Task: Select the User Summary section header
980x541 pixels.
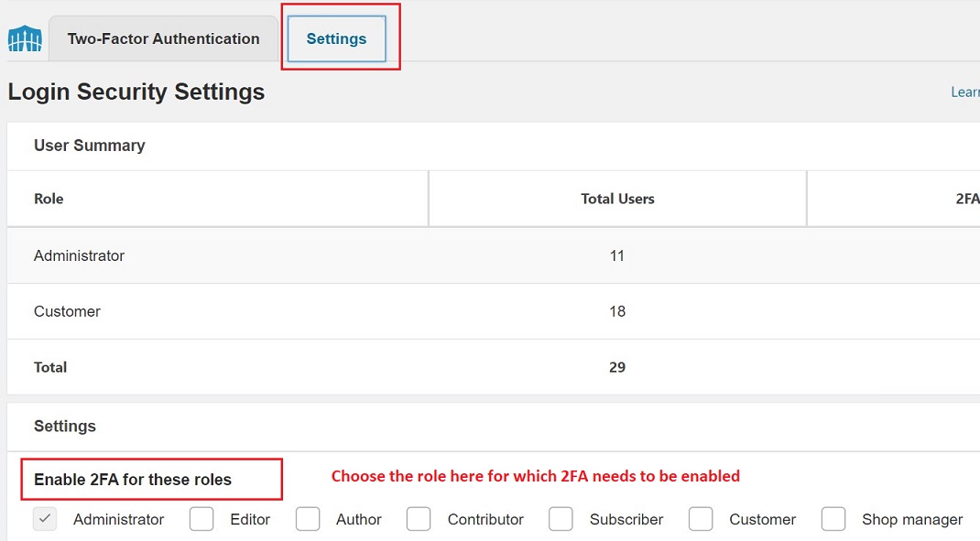Action: 89,146
